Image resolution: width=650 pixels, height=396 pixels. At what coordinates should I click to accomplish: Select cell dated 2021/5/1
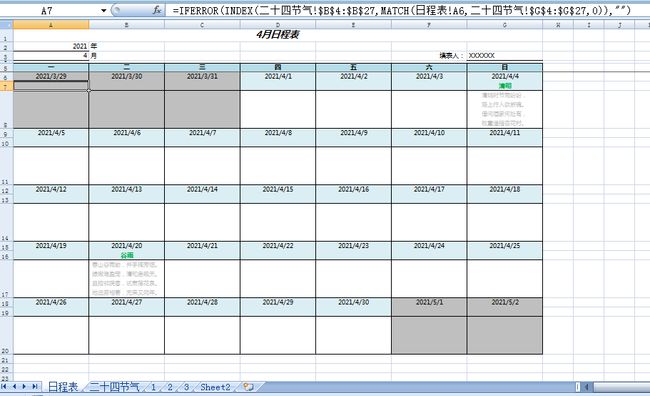click(429, 302)
